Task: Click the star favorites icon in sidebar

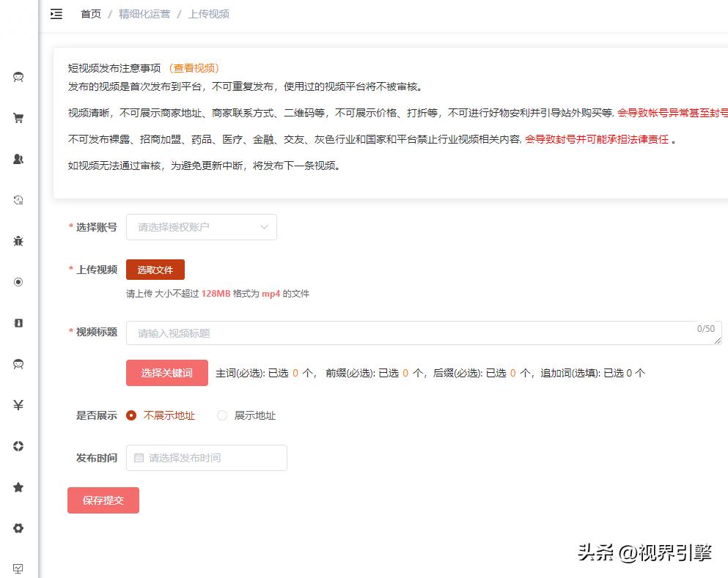Action: [x=18, y=486]
